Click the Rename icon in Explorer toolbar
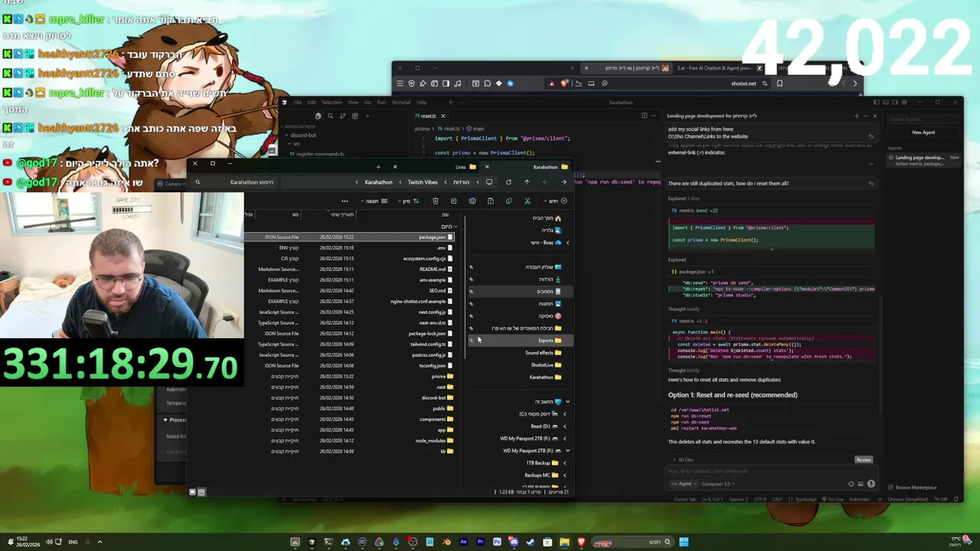980x551 pixels. pyautogui.click(x=472, y=201)
